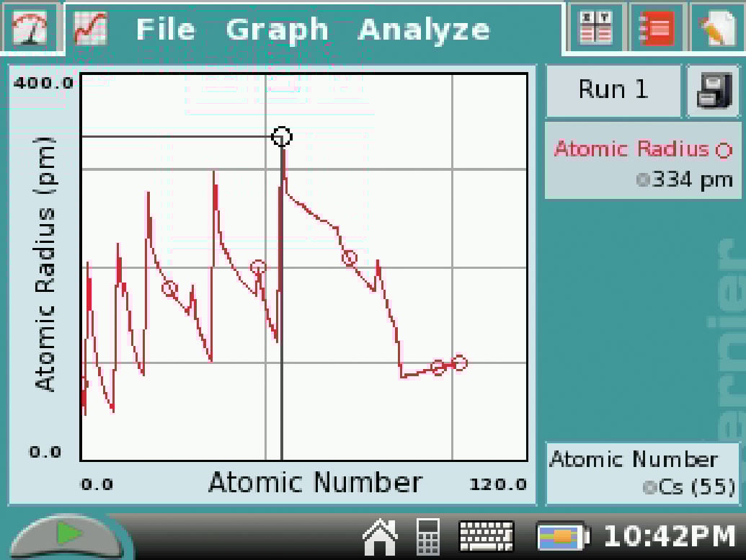746x560 pixels.
Task: Edit the 0.0 y-axis minimum value
Action: click(45, 451)
